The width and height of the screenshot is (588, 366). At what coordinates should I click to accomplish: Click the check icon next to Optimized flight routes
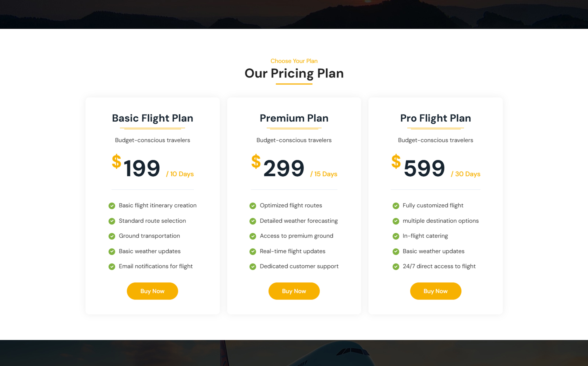click(x=253, y=206)
